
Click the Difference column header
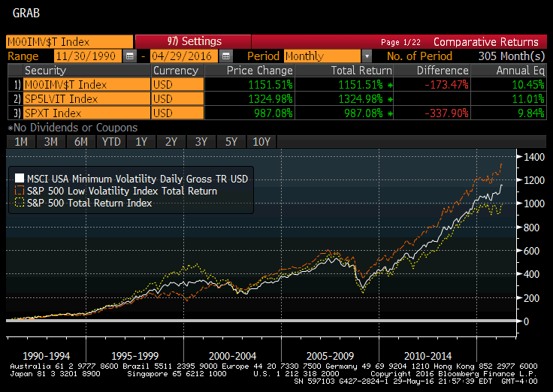coord(432,71)
